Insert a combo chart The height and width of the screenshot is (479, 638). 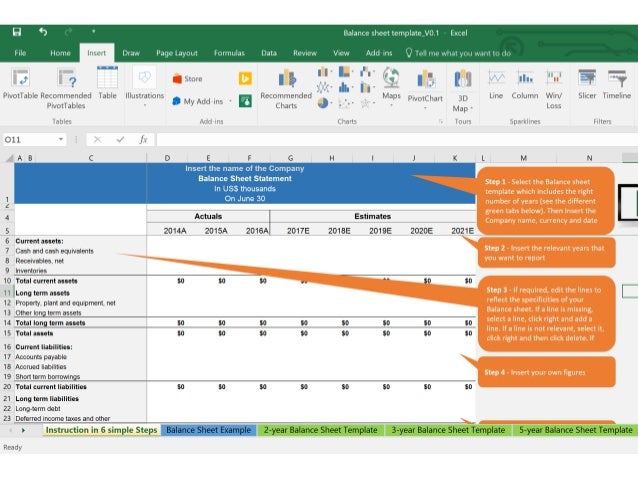(367, 87)
